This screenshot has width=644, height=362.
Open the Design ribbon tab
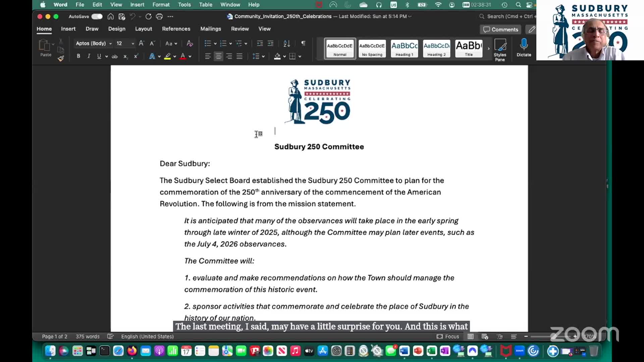(x=117, y=29)
